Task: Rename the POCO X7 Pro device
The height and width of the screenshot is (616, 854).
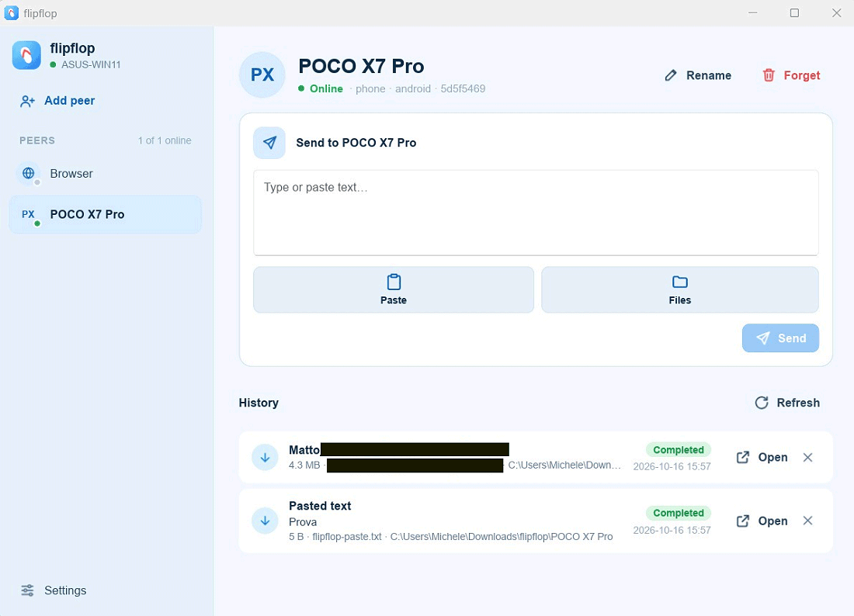Action: (x=698, y=75)
